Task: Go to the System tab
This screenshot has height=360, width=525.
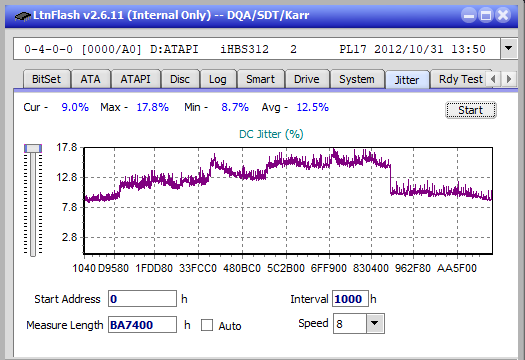Action: [x=357, y=79]
